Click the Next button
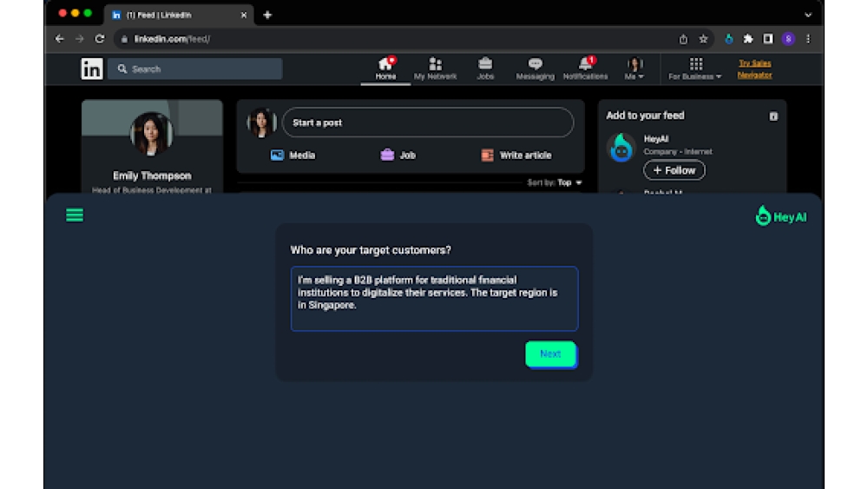 pyautogui.click(x=550, y=354)
